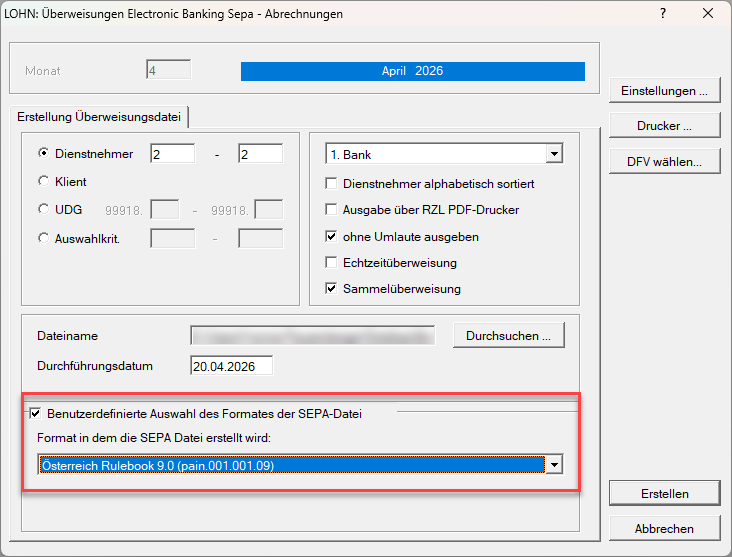
Task: Click the Durchführungsdatum date field
Action: (230, 366)
